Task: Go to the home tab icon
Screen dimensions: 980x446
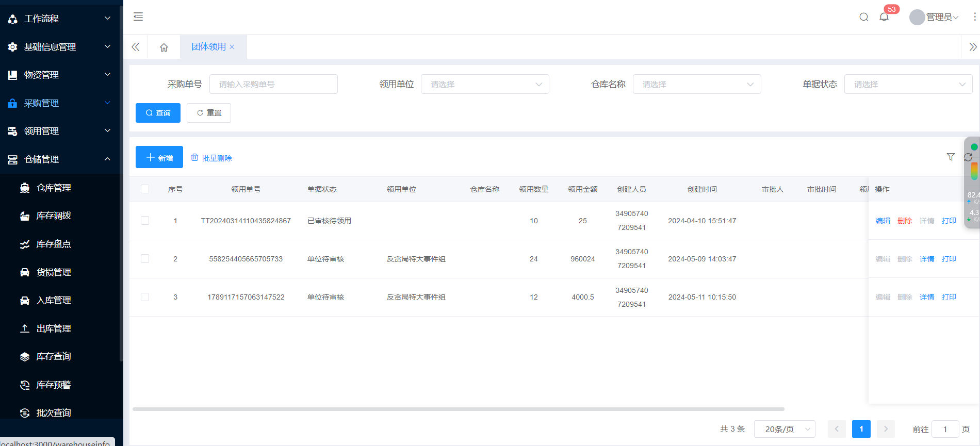Action: (164, 47)
